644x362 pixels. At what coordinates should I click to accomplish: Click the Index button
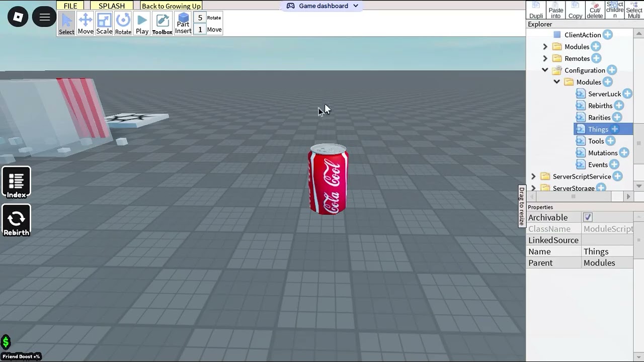16,183
